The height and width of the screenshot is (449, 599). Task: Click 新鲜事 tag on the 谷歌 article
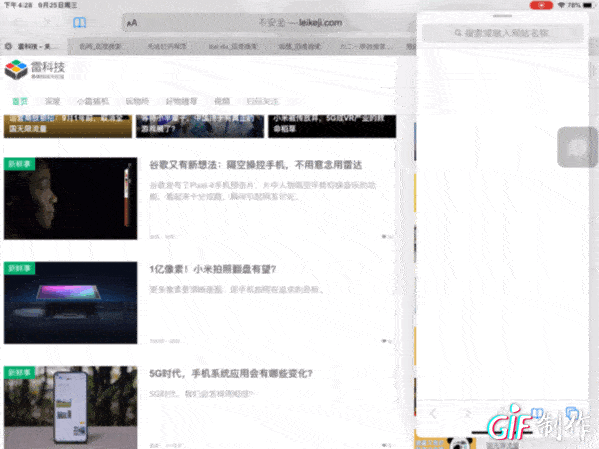[19, 164]
